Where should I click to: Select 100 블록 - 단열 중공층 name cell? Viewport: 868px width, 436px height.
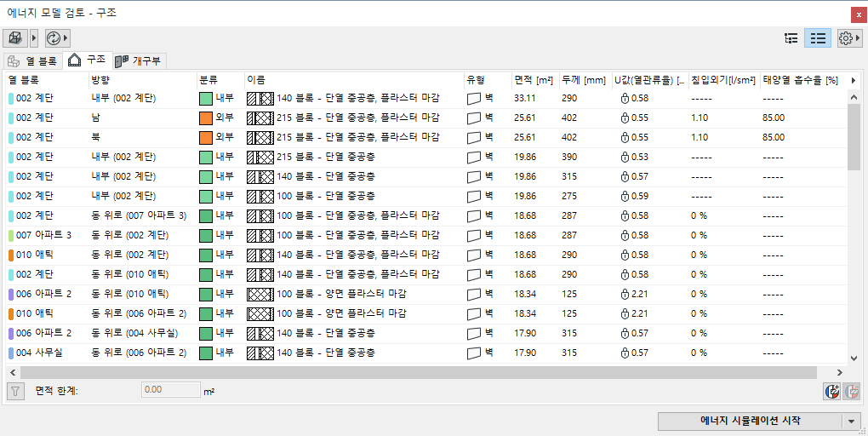coord(325,196)
